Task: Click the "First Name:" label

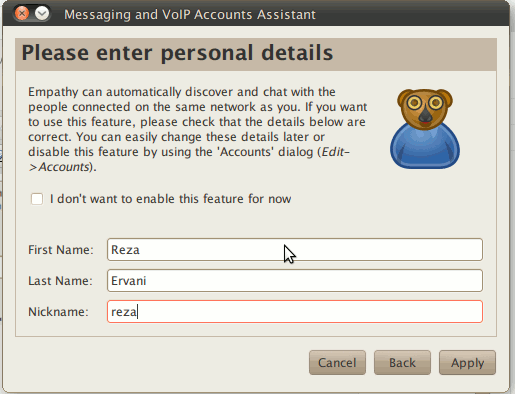Action: coord(61,250)
